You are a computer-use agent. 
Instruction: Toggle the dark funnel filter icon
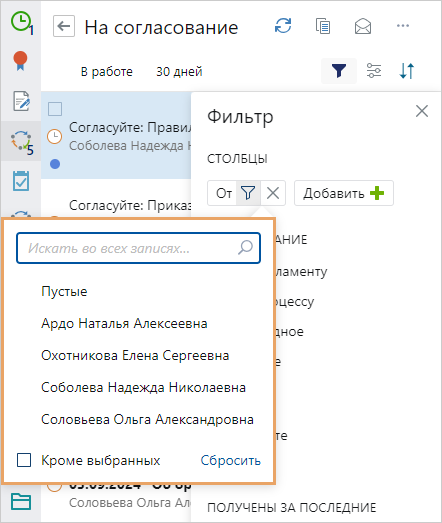click(339, 71)
